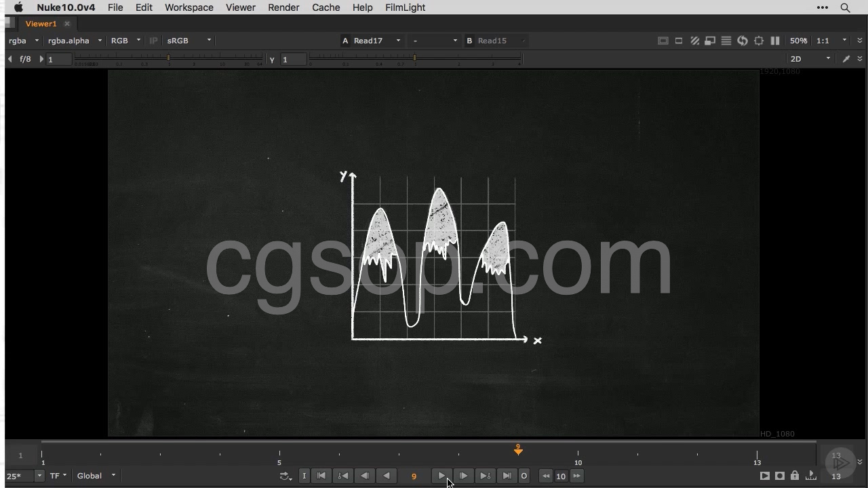This screenshot has height=488, width=868.
Task: Open the Global frame range dropdown
Action: [96, 476]
